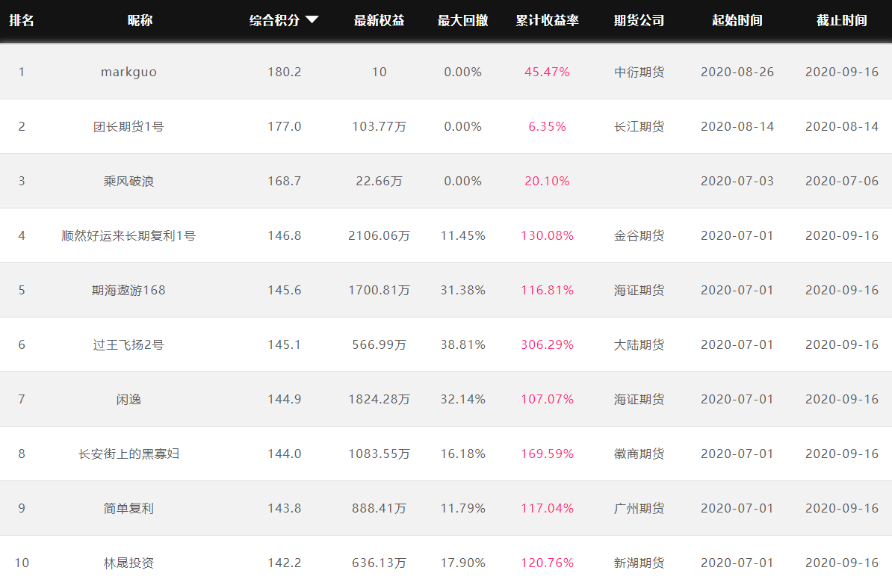The height and width of the screenshot is (588, 892).
Task: Click the 最新权益 column header
Action: 379,20
